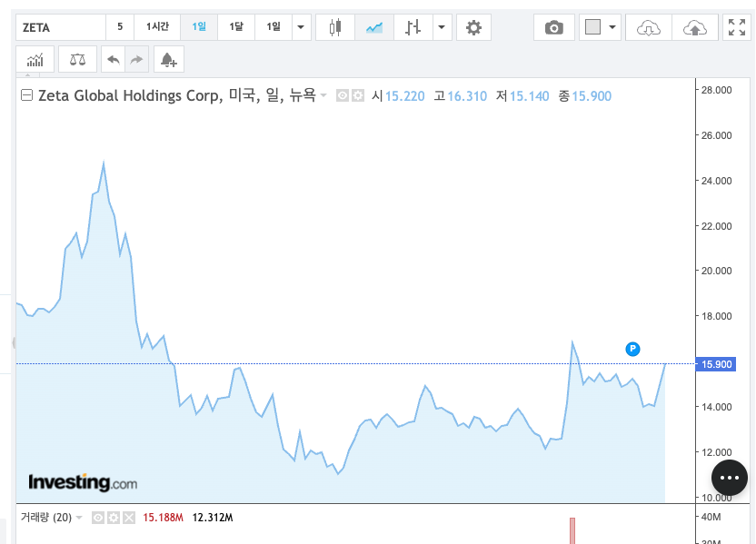This screenshot has width=756, height=544.
Task: Redo the chart action
Action: pyautogui.click(x=137, y=59)
